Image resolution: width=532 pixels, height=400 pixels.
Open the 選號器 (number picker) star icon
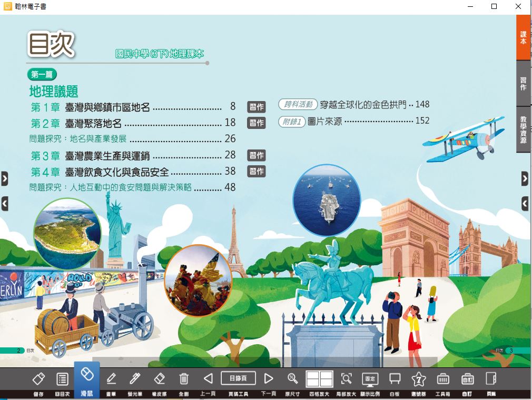pos(418,379)
